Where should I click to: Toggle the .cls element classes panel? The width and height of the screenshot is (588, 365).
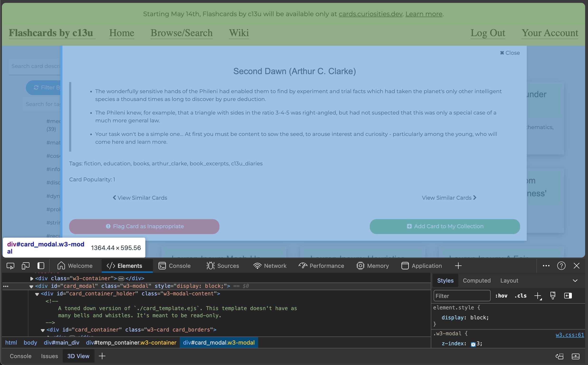point(520,296)
